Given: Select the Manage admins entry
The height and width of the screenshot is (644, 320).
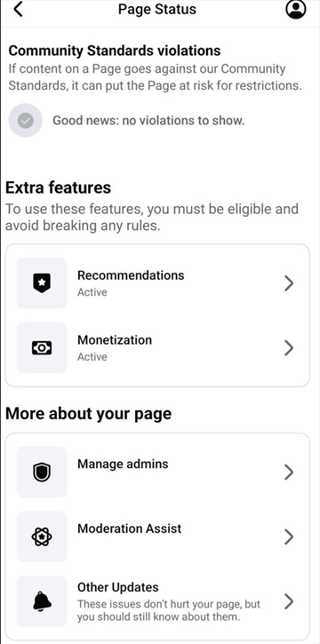Looking at the screenshot, I should (157, 472).
